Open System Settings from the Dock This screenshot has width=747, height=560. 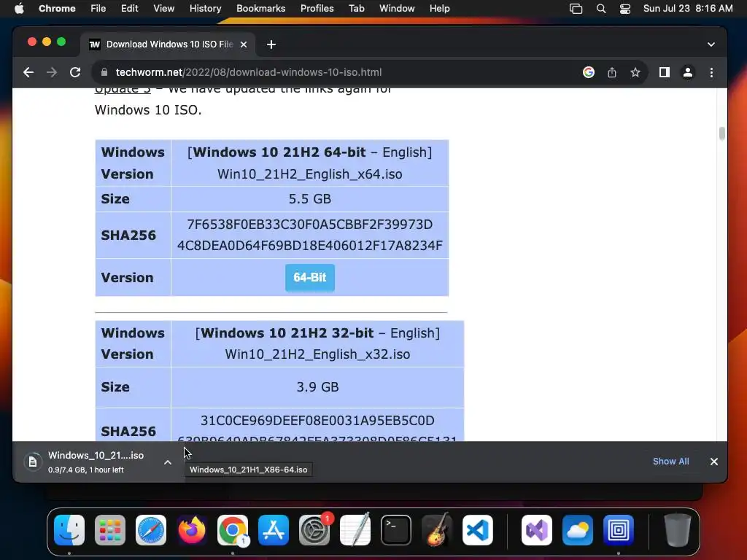(314, 530)
